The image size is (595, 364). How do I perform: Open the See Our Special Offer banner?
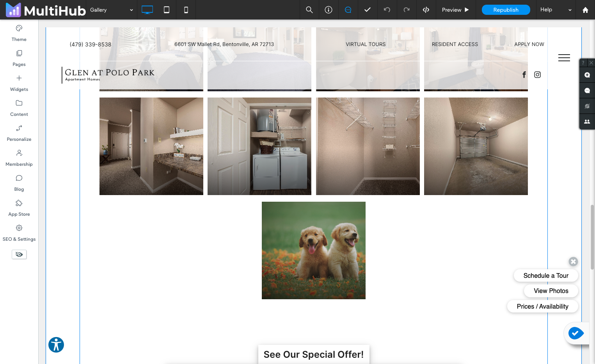coord(314,354)
